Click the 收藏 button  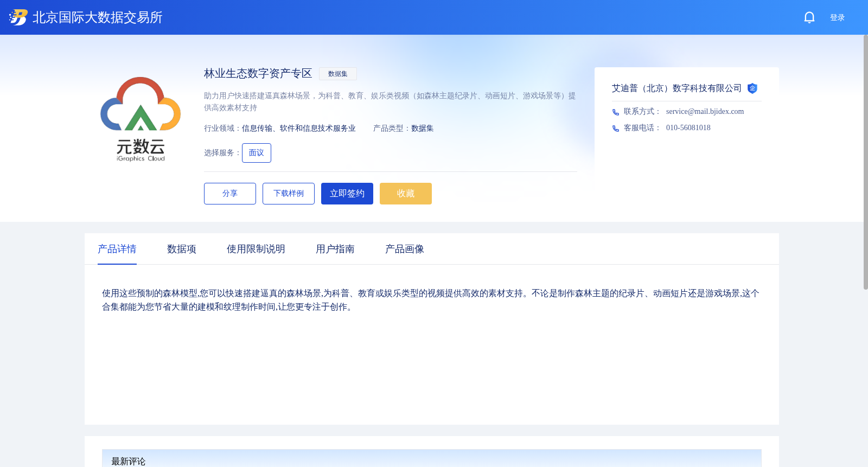pos(406,194)
